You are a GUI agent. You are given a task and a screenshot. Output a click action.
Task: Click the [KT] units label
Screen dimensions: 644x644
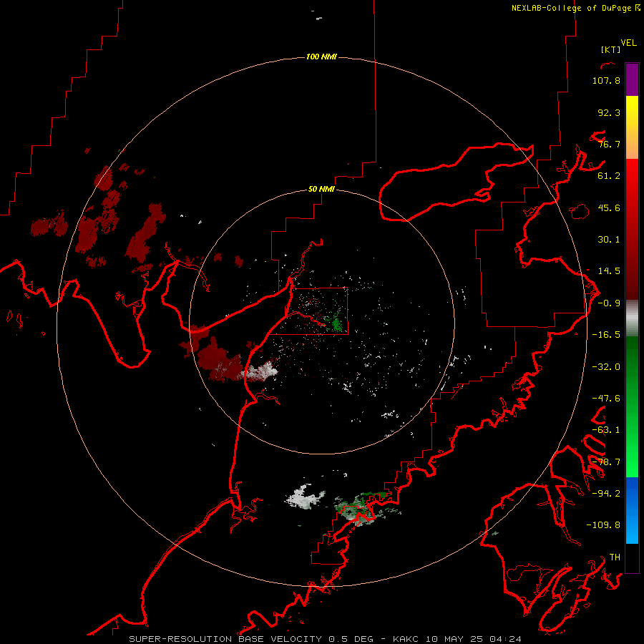pyautogui.click(x=611, y=49)
